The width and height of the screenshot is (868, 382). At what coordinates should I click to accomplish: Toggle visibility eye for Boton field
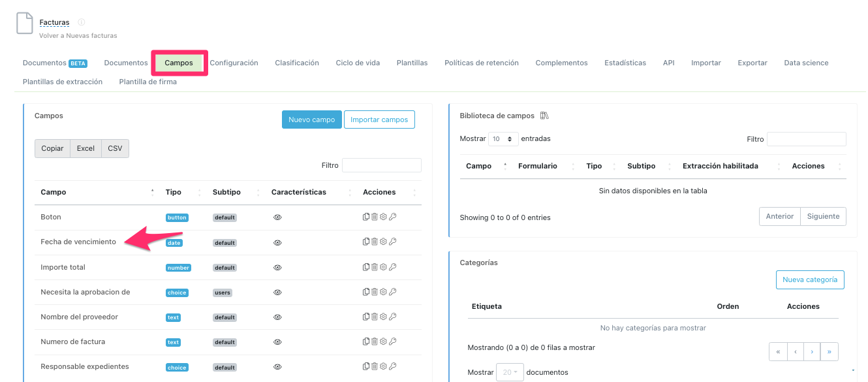277,217
